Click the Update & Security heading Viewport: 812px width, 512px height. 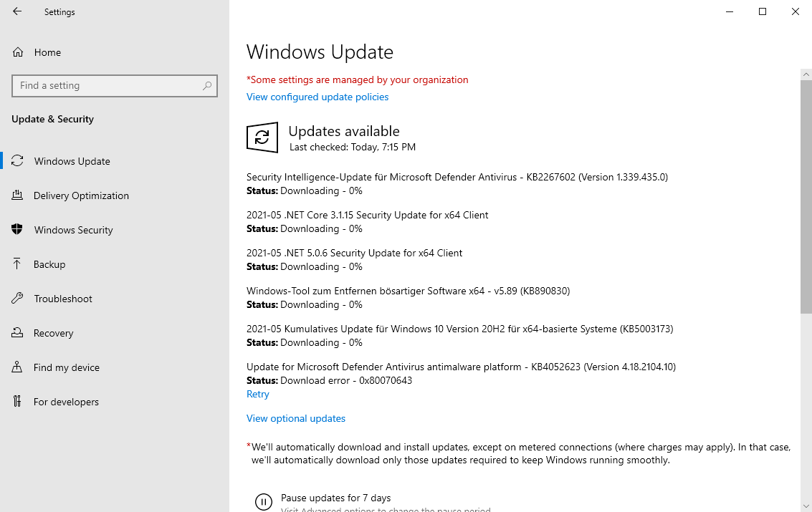53,119
